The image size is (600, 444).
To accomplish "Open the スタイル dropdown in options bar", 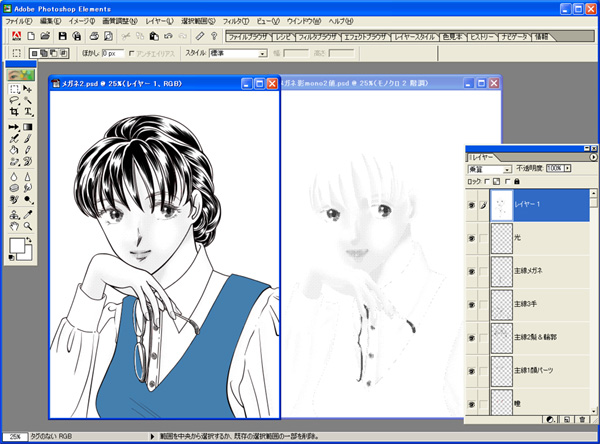I will (x=262, y=54).
